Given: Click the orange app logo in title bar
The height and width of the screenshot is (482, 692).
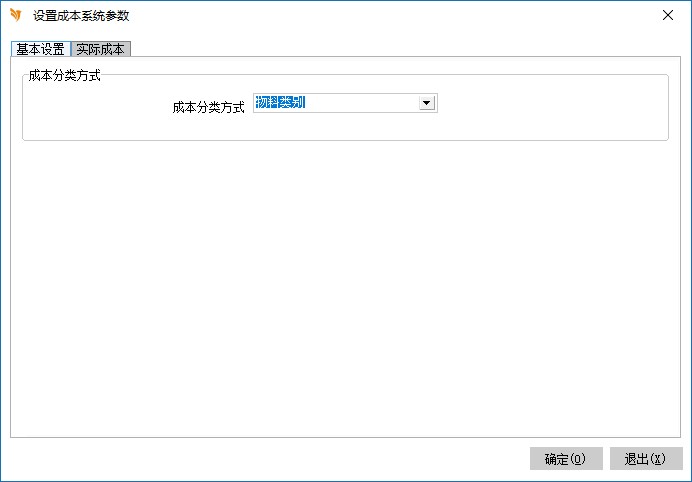Looking at the screenshot, I should [x=15, y=15].
